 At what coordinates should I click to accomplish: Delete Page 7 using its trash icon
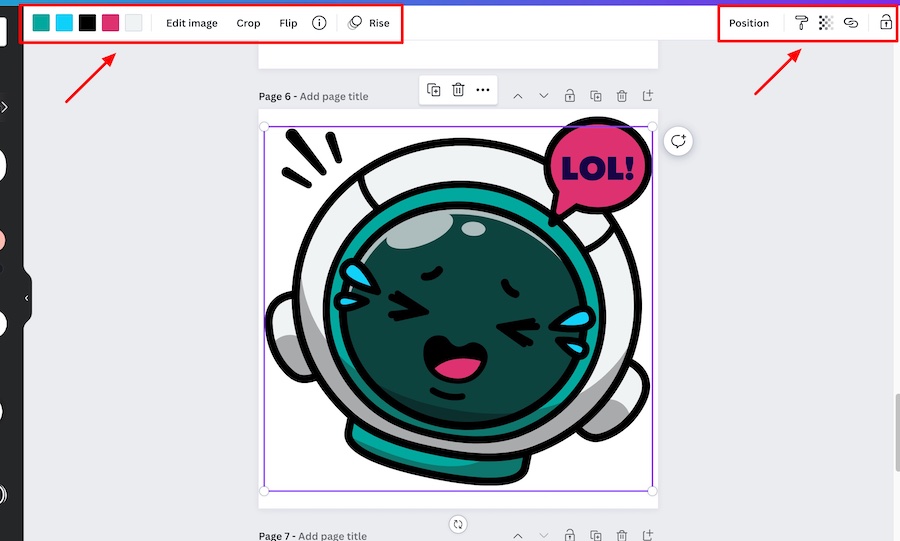(622, 535)
